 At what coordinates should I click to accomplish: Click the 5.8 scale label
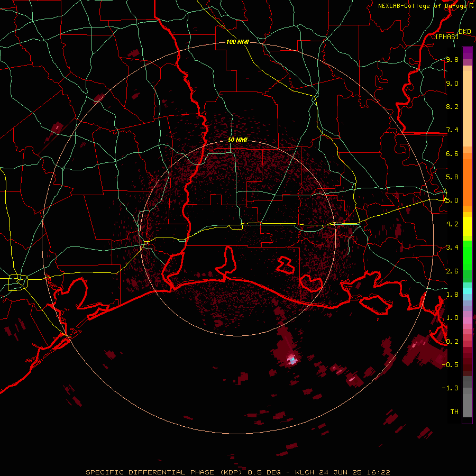[x=452, y=177]
